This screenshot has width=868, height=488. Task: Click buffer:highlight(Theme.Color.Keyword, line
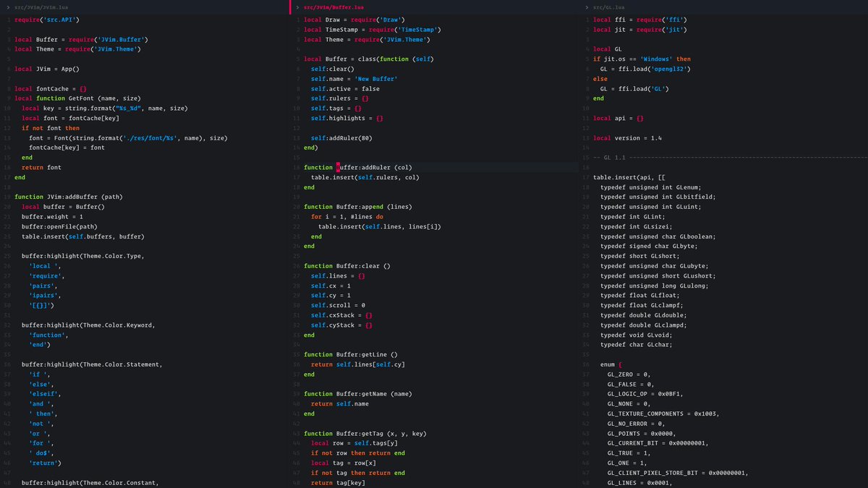[x=88, y=325]
